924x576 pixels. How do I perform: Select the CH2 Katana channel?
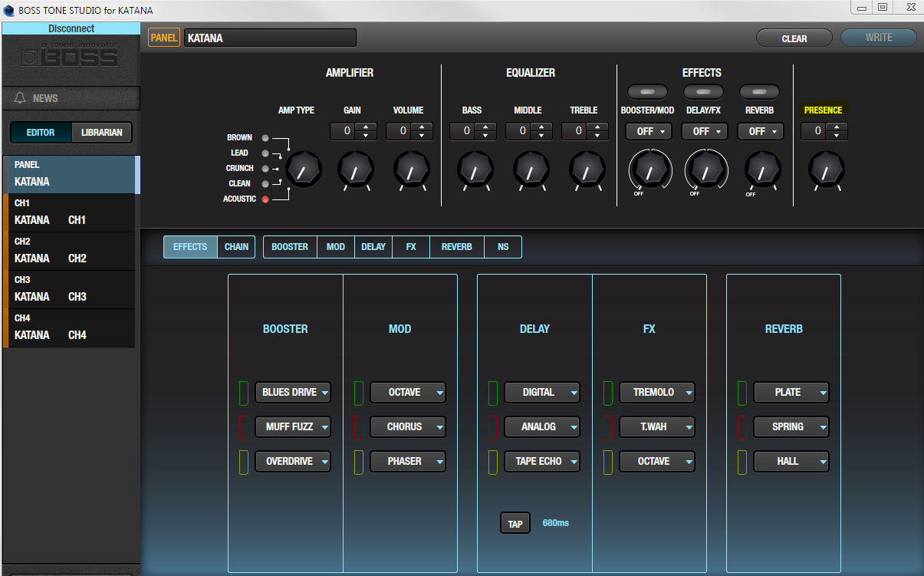coord(71,251)
